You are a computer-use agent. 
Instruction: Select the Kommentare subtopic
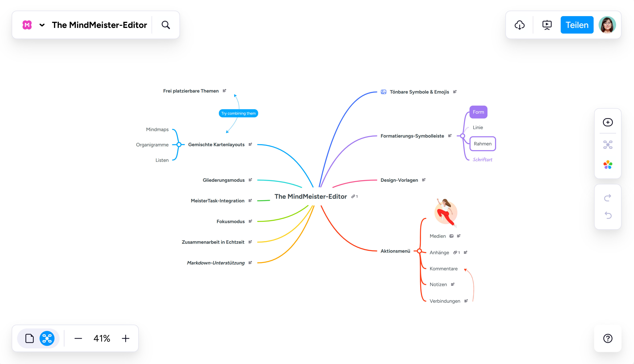tap(444, 269)
